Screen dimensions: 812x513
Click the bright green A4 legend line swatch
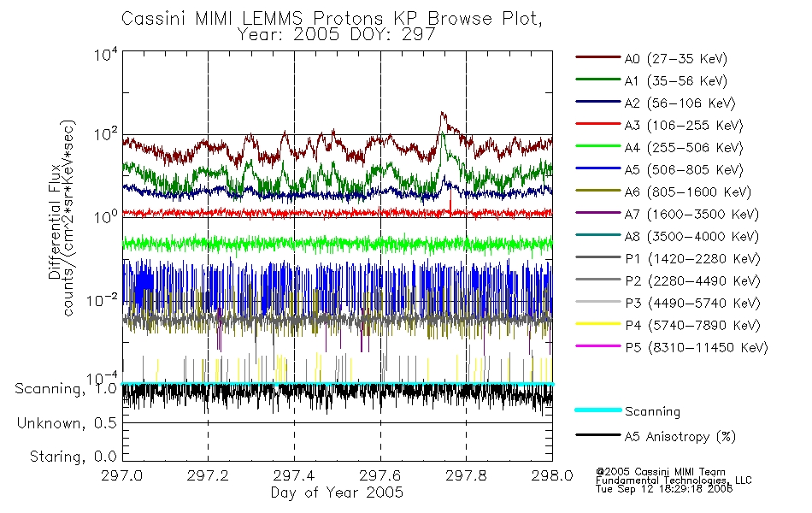tap(598, 146)
